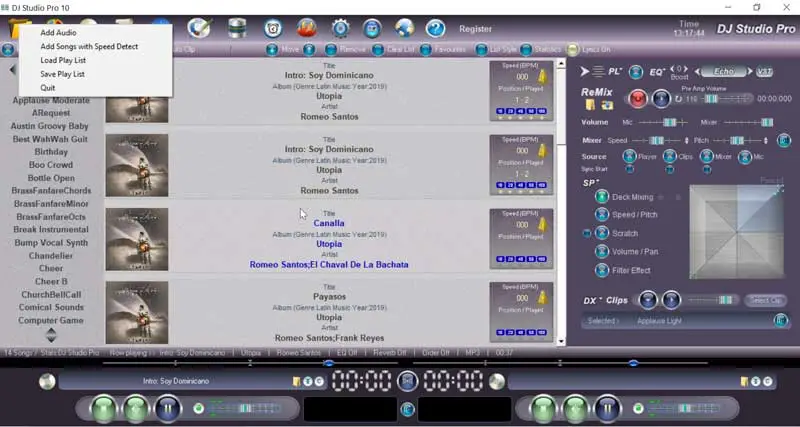Choose Add Audio from the open menu
800x427 pixels.
58,32
